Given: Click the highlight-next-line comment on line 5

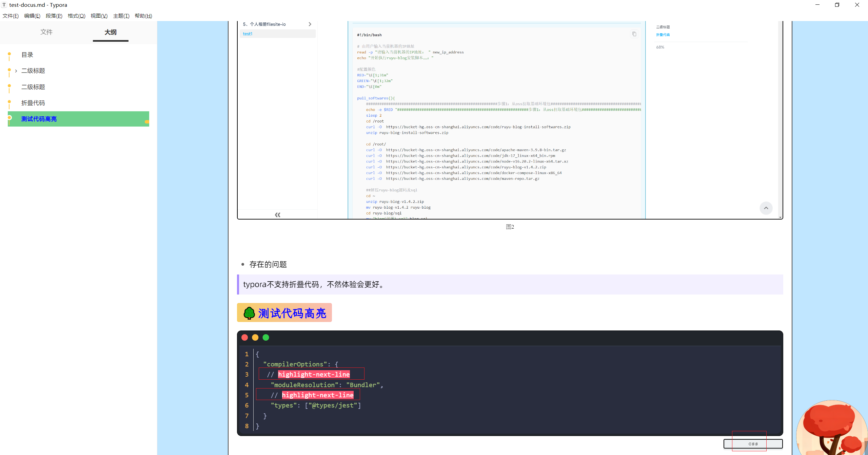Looking at the screenshot, I should 312,395.
